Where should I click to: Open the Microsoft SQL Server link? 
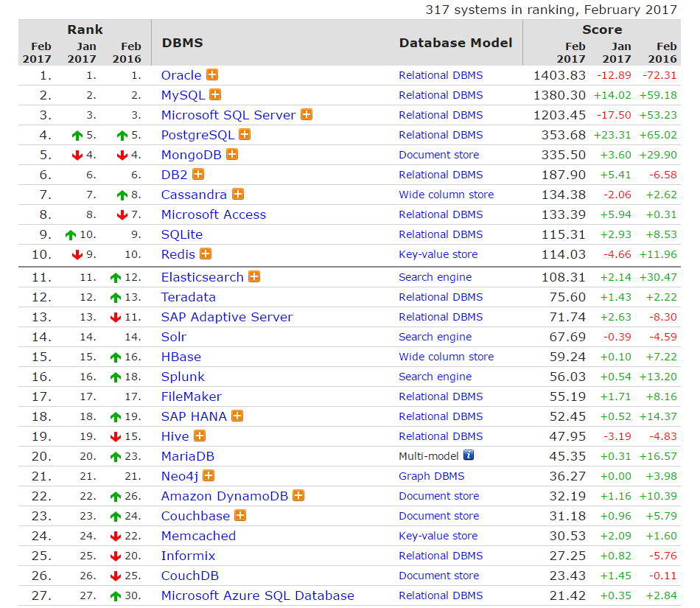228,115
